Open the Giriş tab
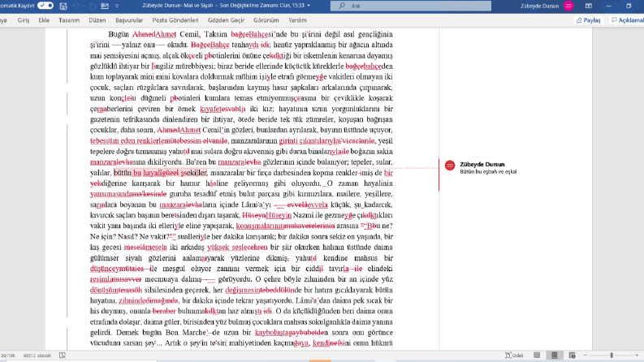Viewport: 644px width, 362px height. [x=24, y=20]
